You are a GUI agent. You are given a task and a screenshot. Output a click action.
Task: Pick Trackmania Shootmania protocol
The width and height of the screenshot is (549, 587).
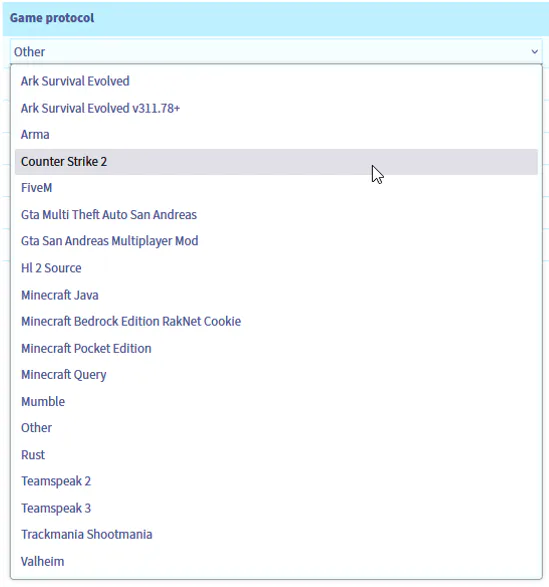[x=276, y=535]
